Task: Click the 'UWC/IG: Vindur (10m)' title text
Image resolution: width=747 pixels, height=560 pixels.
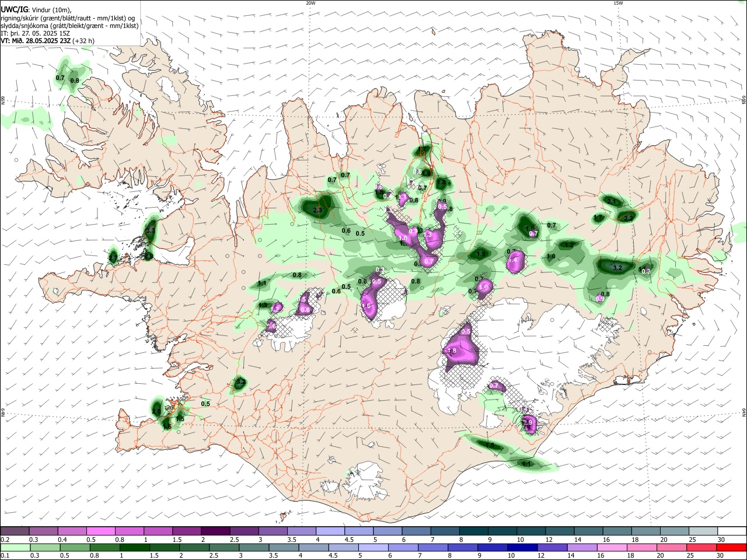Action: (x=36, y=10)
